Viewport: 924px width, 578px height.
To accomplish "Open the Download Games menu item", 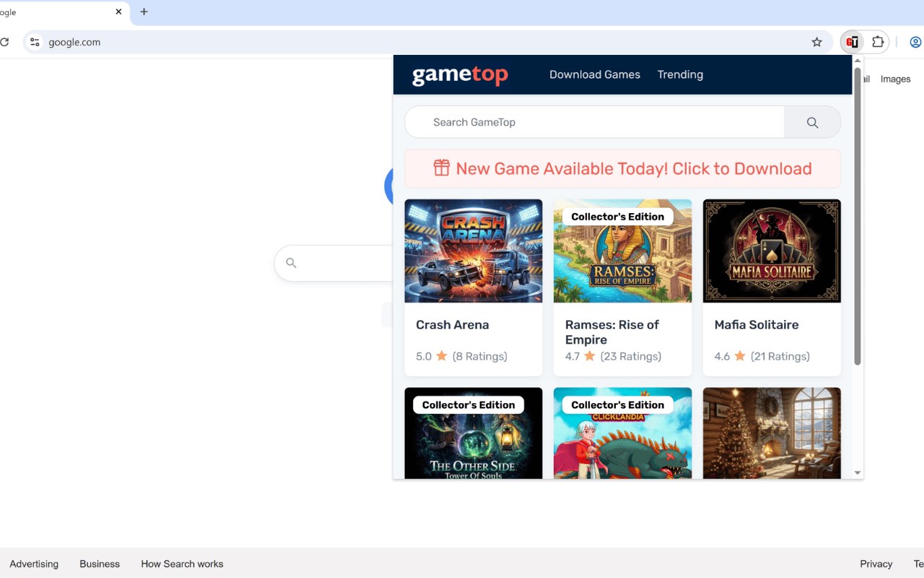I will 595,74.
